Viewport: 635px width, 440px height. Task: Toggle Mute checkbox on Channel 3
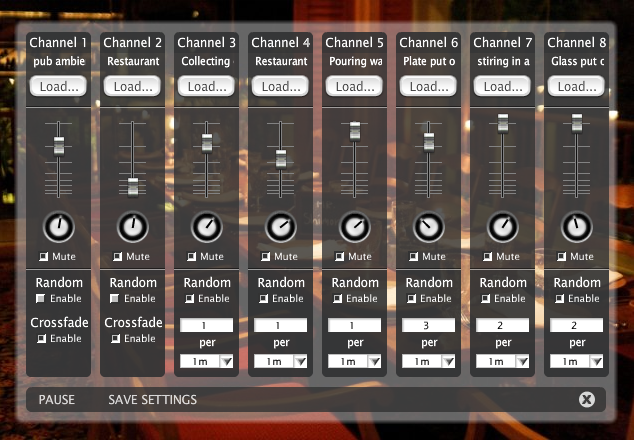[192, 256]
